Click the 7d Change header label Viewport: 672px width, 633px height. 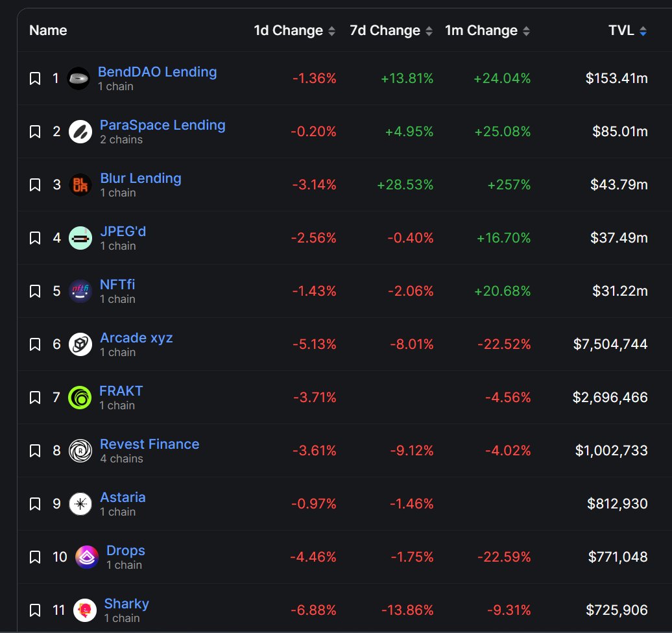(385, 30)
